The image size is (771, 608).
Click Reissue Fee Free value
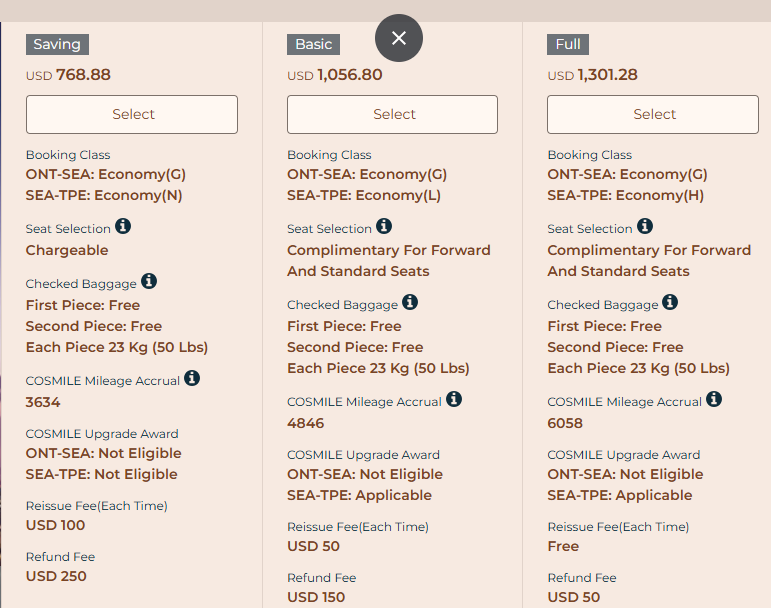coord(563,547)
